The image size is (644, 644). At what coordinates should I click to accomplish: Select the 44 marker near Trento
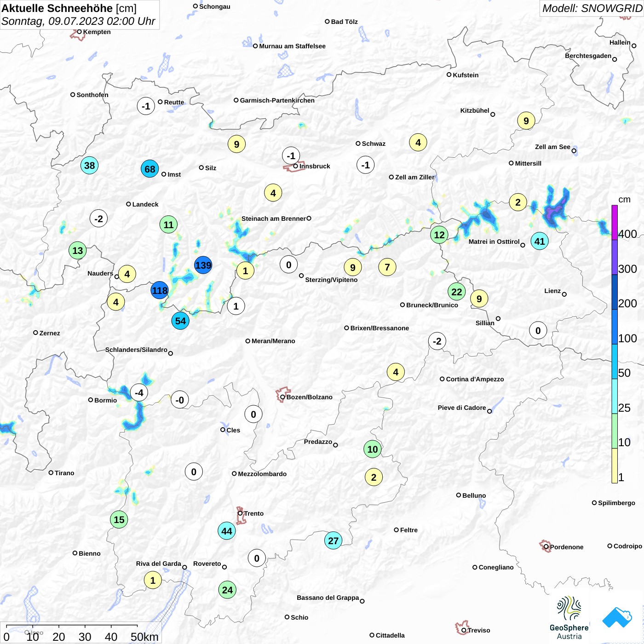[227, 531]
